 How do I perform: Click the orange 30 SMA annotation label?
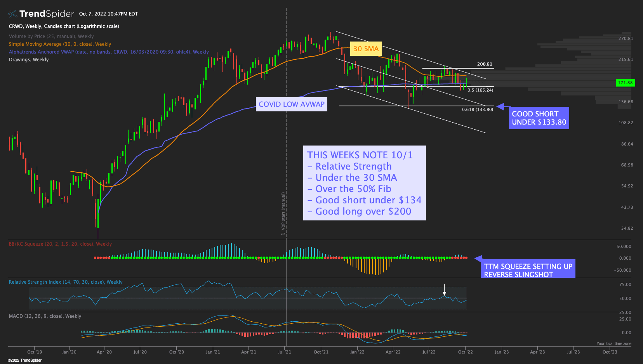[x=366, y=49]
